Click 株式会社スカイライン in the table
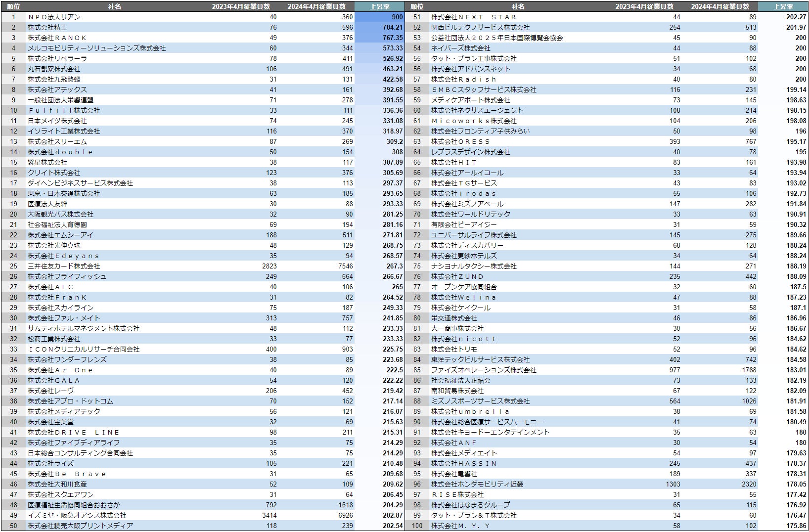Image resolution: width=809 pixels, height=532 pixels. pos(60,308)
